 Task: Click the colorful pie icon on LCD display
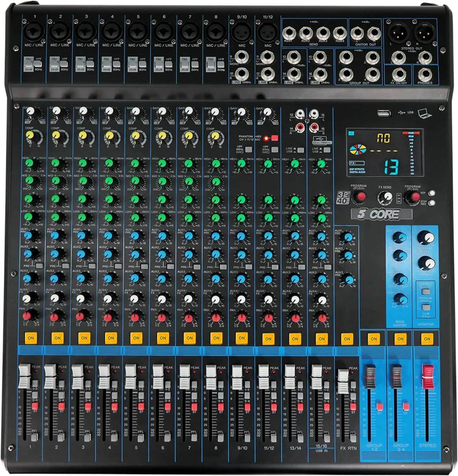coord(359,151)
